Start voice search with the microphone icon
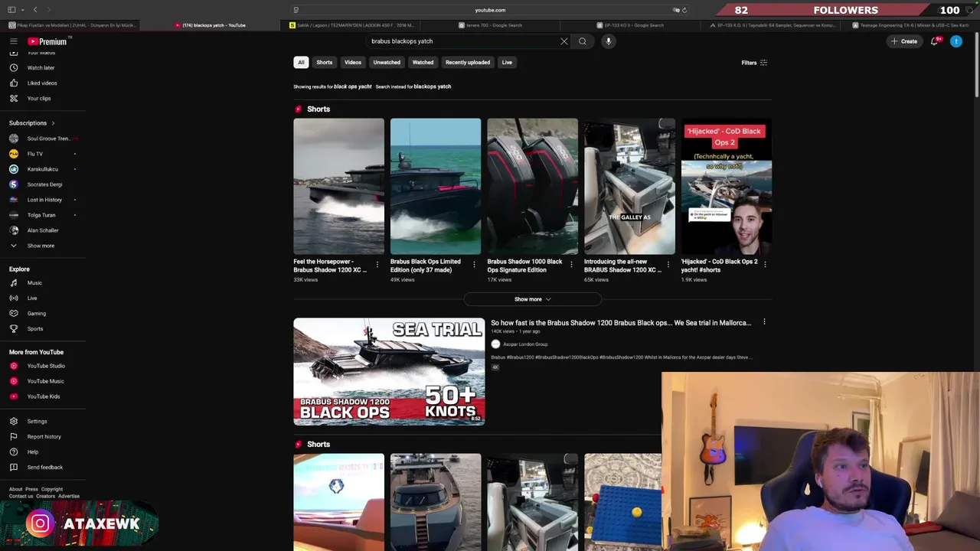The height and width of the screenshot is (551, 980). point(609,41)
